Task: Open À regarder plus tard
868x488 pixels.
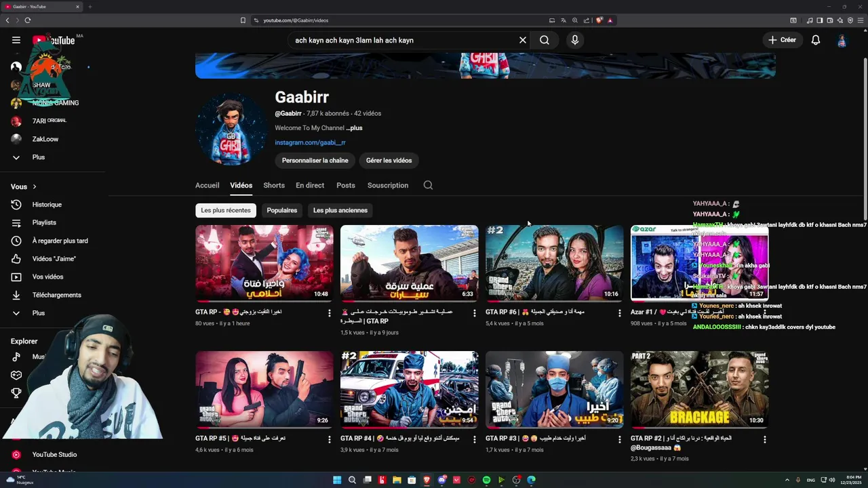Action: (x=53, y=241)
